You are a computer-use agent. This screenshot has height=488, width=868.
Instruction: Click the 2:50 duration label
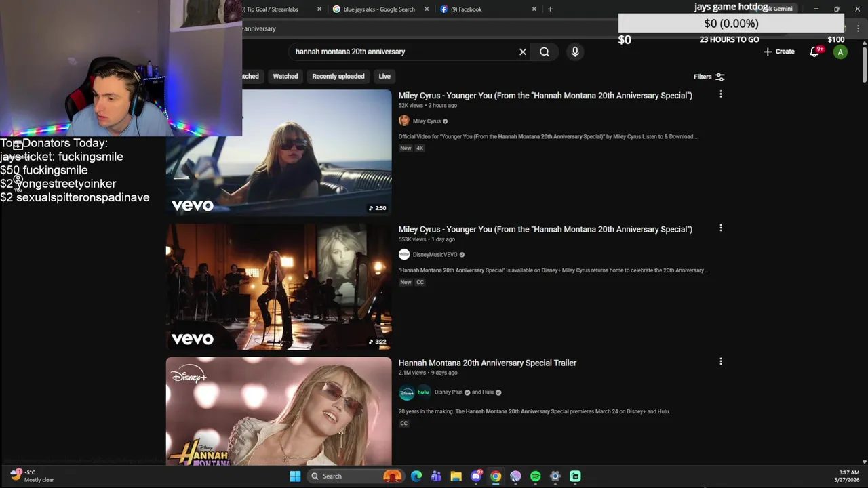click(377, 208)
